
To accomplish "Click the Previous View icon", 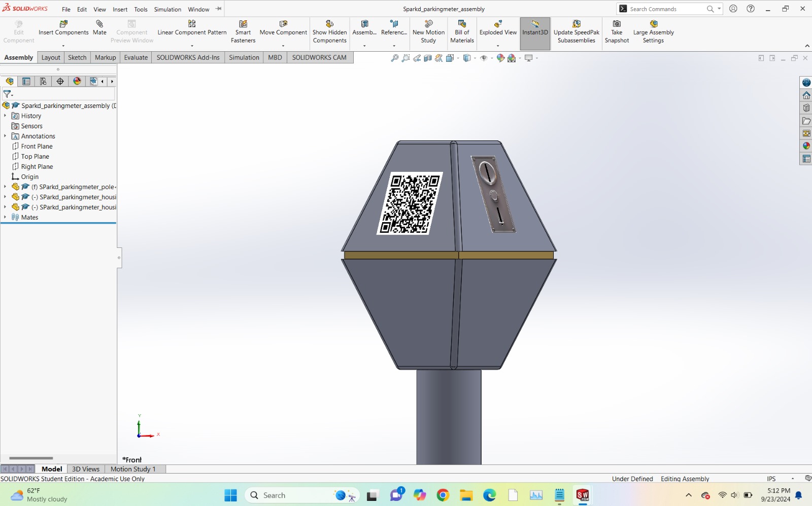I will [x=417, y=58].
